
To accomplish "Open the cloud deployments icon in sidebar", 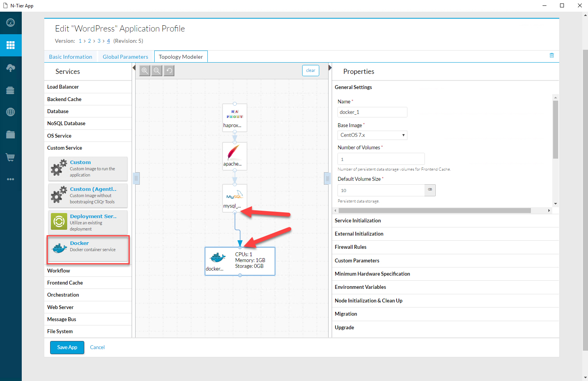I will 10,68.
